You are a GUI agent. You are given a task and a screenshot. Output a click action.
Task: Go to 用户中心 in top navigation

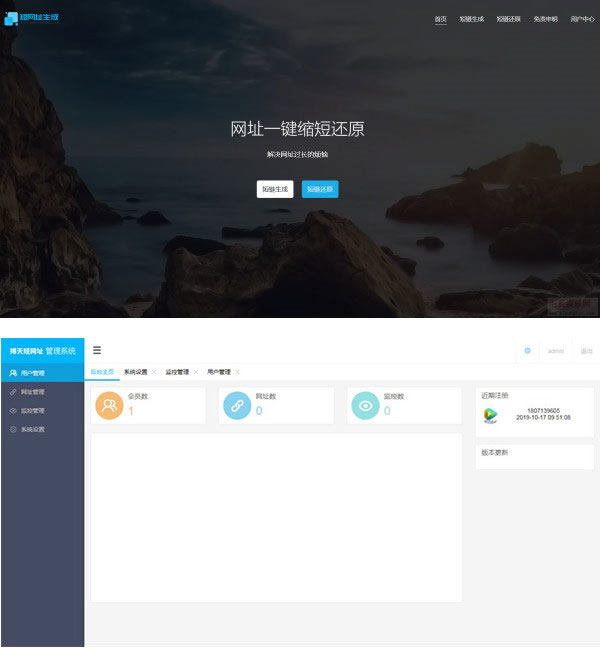582,19
